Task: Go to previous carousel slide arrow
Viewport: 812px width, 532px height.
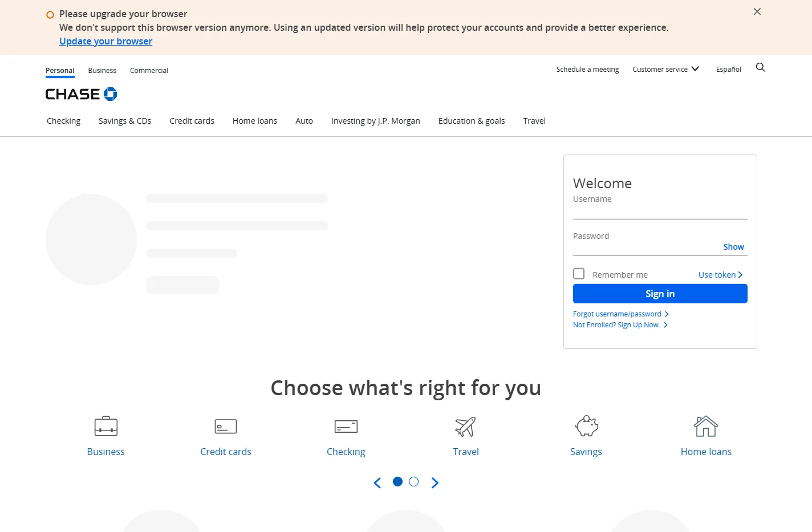Action: point(377,483)
